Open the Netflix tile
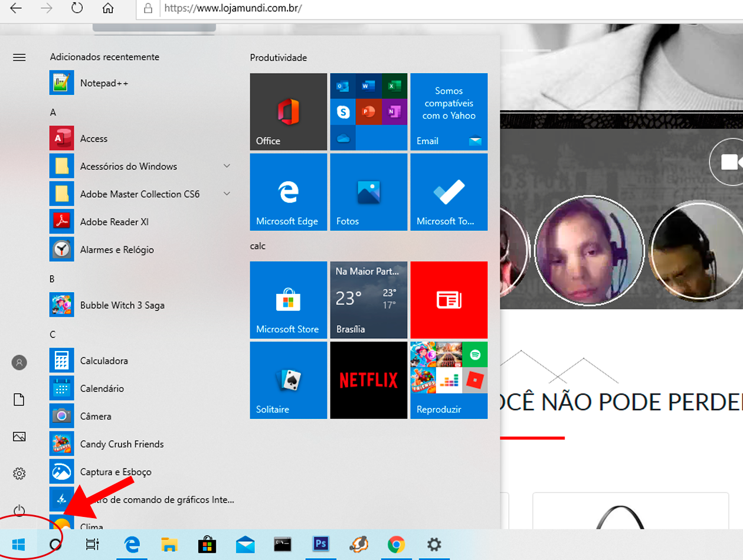Screen dimensions: 743x560 click(x=368, y=380)
